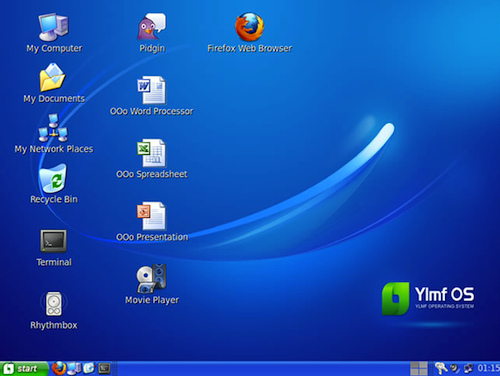
Task: Open Firefox Web Browser desktop icon
Action: (x=249, y=27)
